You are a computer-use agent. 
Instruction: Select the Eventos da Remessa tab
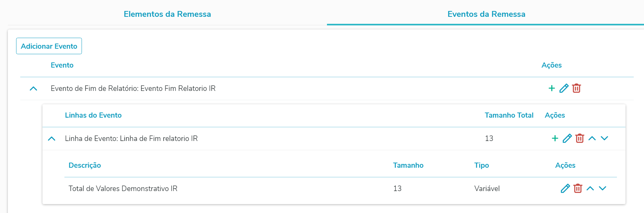pos(486,14)
